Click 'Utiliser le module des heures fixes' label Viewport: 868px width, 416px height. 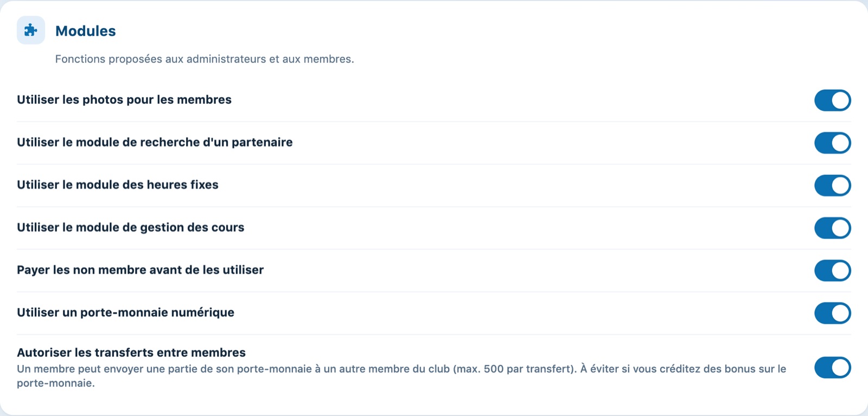118,185
